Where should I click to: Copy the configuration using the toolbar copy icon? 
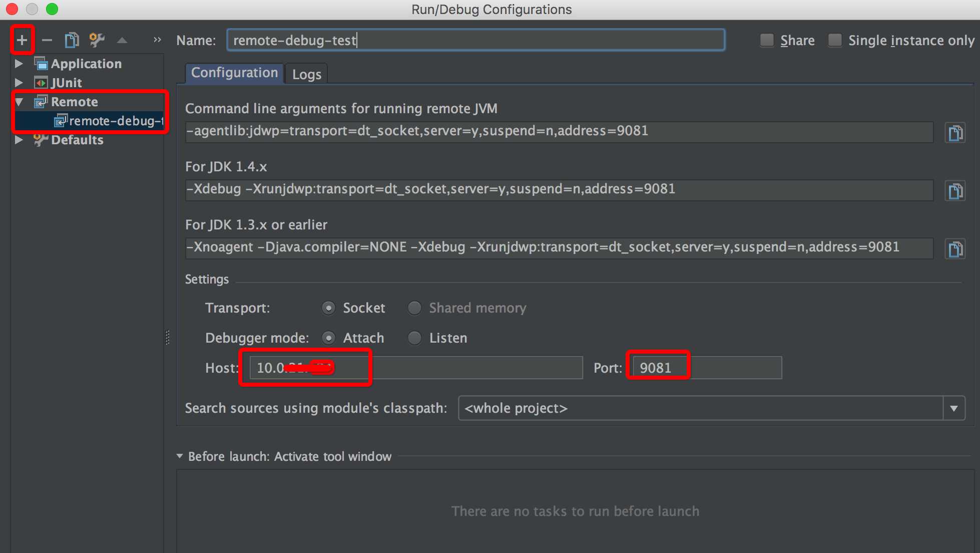(72, 40)
